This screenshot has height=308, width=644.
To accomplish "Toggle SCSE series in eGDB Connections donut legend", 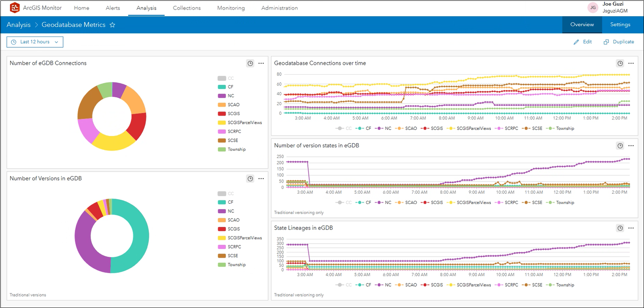I will (x=228, y=141).
